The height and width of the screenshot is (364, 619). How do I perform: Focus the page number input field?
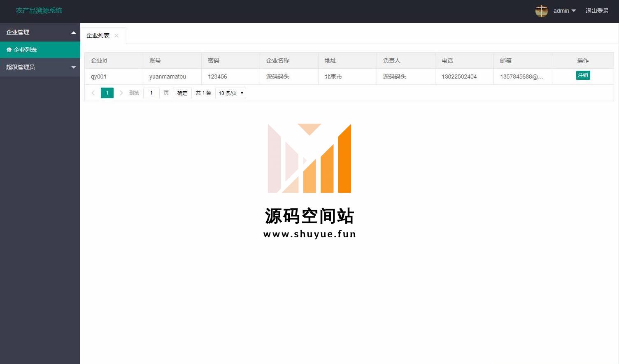[x=151, y=93]
